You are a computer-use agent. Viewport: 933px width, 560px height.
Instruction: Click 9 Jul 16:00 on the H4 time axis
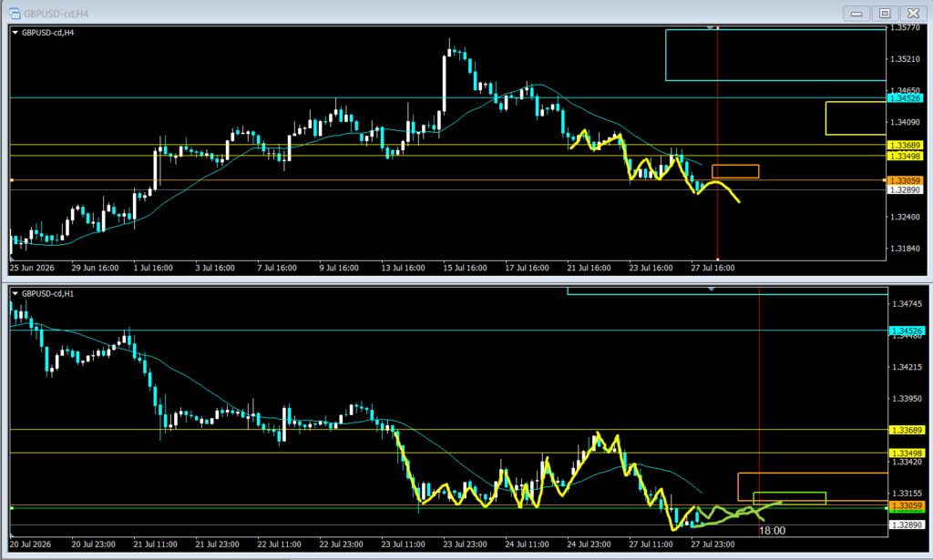pos(339,268)
